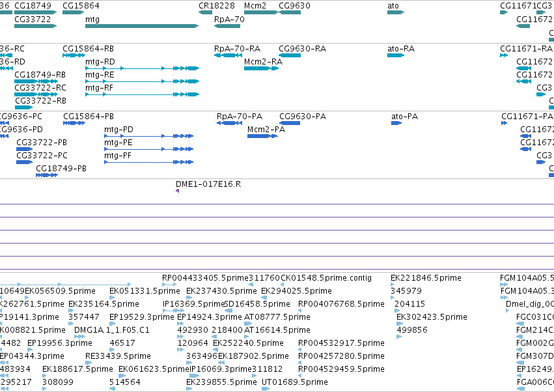Click the CG33722 gene label
This screenshot has height=392, width=554.
click(33, 19)
